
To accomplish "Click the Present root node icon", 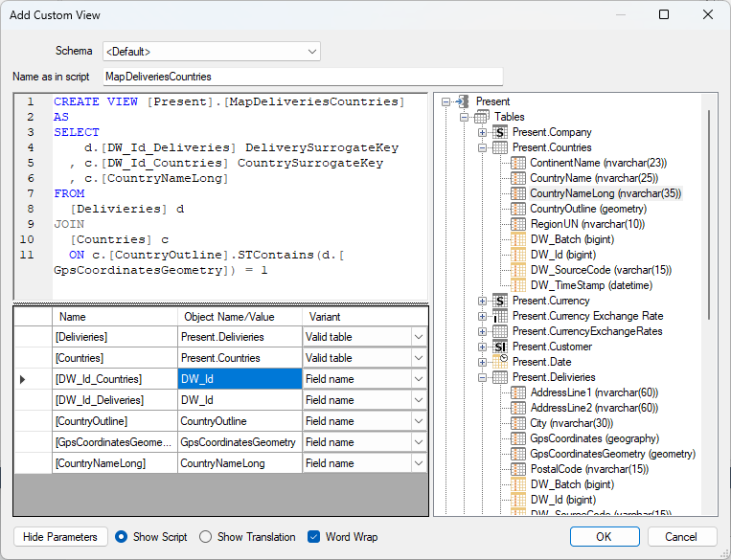I will point(463,101).
